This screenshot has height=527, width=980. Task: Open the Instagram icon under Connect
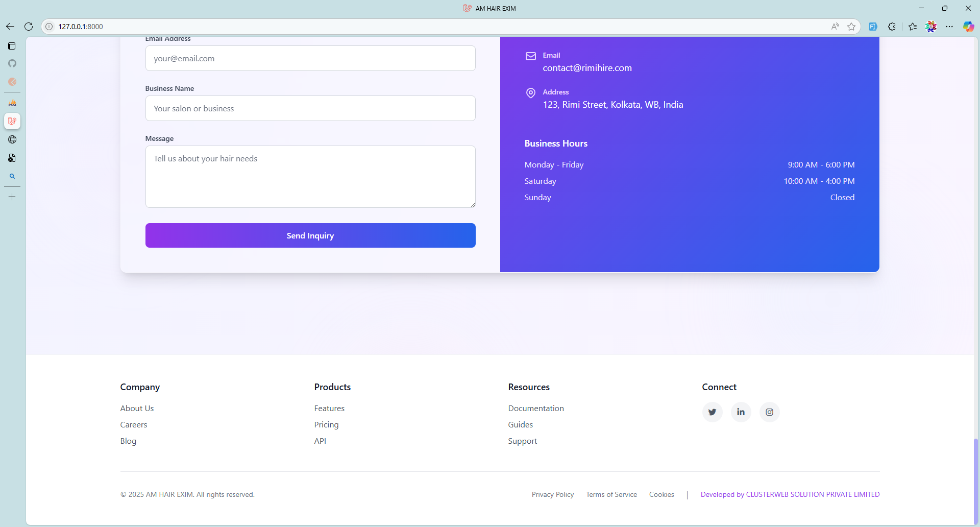(x=769, y=412)
